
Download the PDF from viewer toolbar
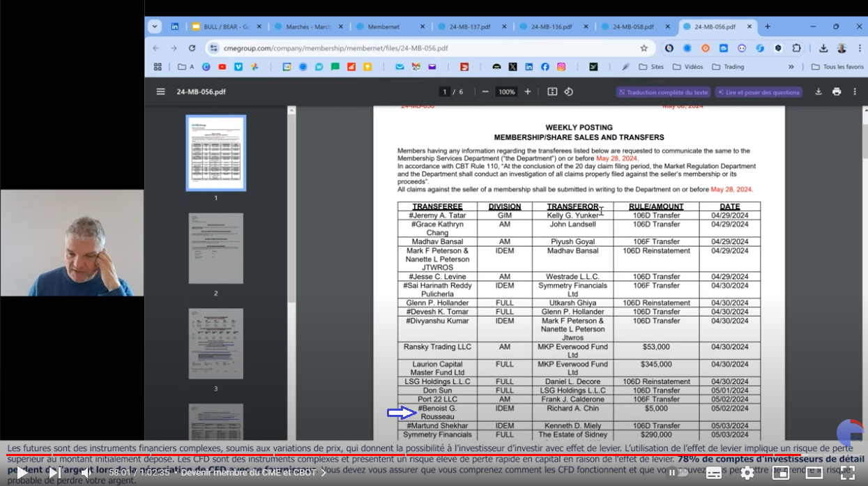818,91
